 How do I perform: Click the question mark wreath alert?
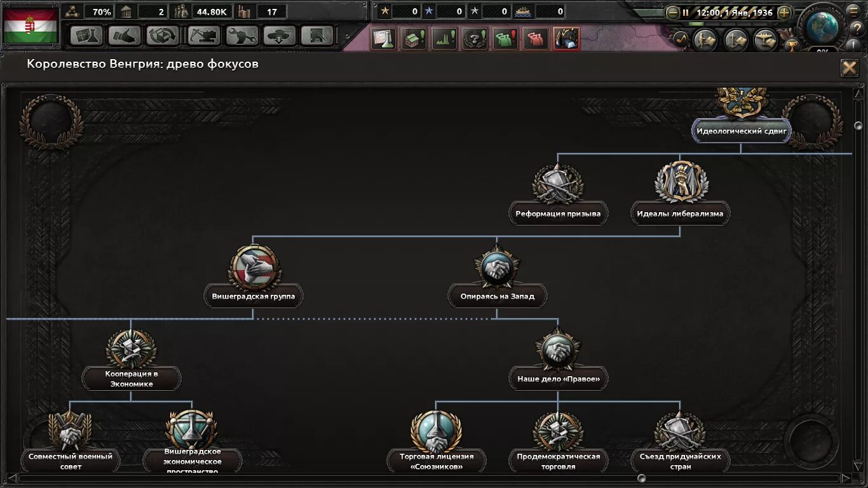coord(475,39)
